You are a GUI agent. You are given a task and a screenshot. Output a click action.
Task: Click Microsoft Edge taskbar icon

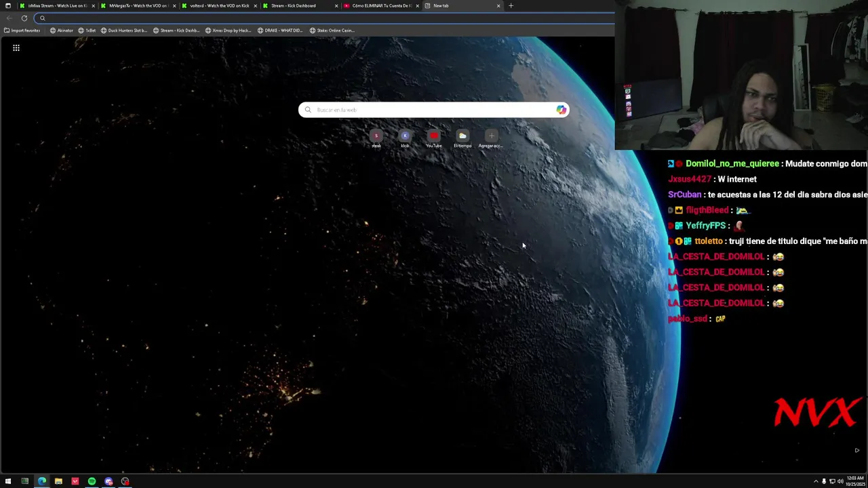click(x=42, y=481)
